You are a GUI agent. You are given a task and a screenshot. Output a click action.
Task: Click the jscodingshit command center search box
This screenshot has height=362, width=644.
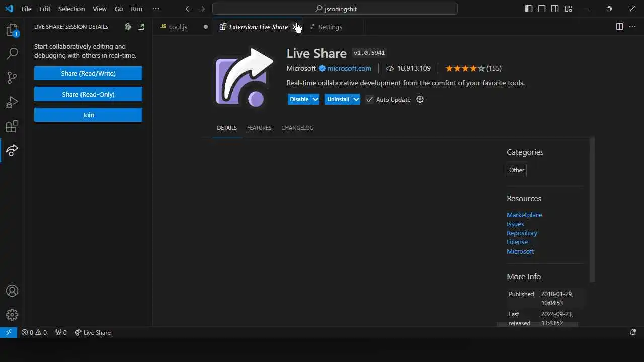[335, 9]
